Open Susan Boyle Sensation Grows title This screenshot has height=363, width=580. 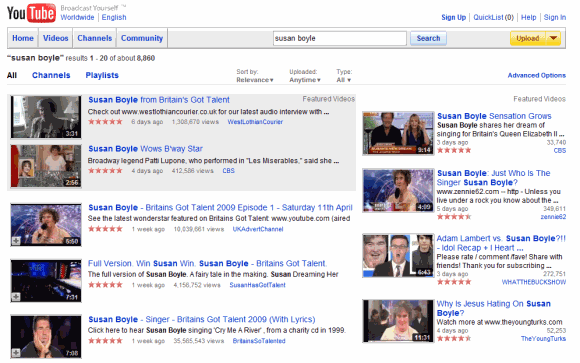[494, 116]
